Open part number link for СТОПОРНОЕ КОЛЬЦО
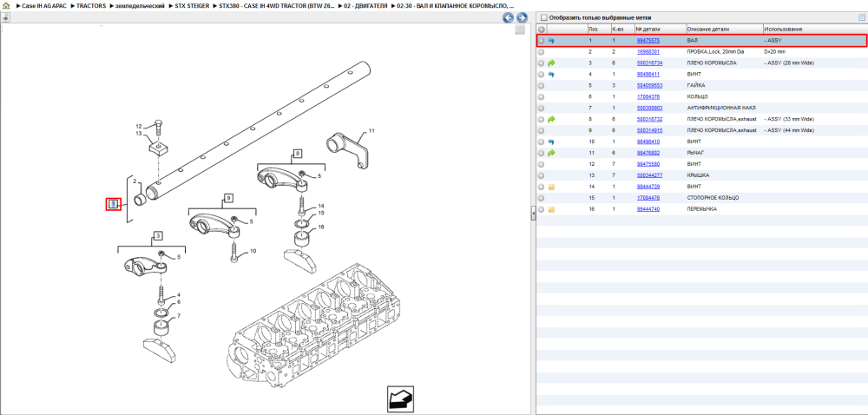 tap(648, 198)
